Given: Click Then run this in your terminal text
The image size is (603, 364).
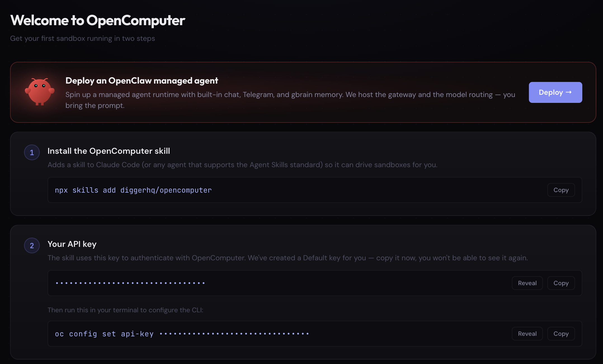Looking at the screenshot, I should (x=125, y=310).
